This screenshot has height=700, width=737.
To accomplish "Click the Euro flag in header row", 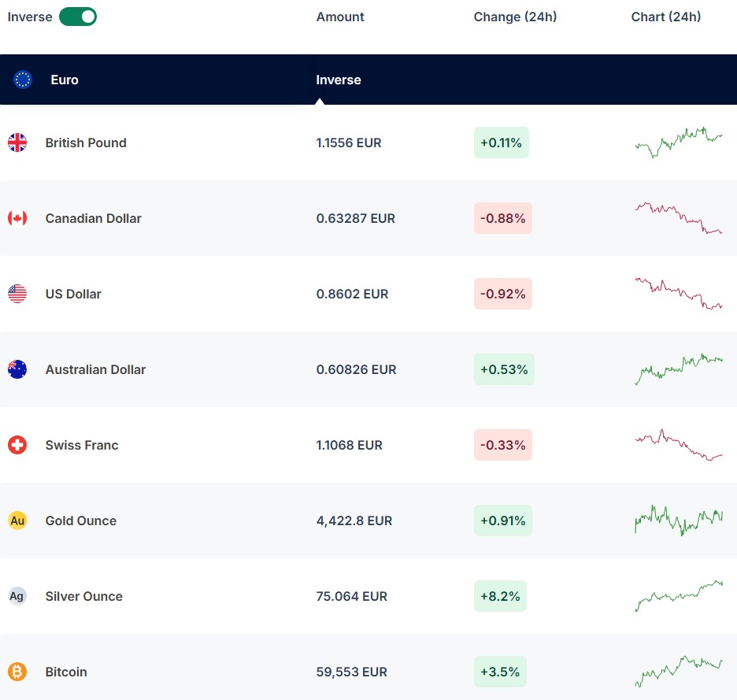I will coord(23,80).
